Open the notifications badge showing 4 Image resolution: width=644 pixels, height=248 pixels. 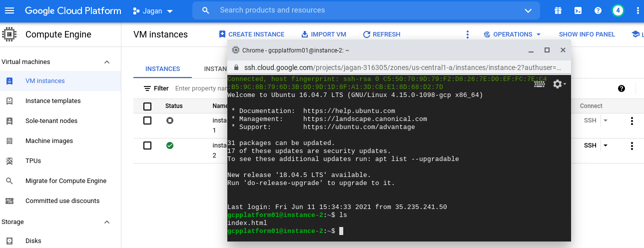click(x=618, y=10)
